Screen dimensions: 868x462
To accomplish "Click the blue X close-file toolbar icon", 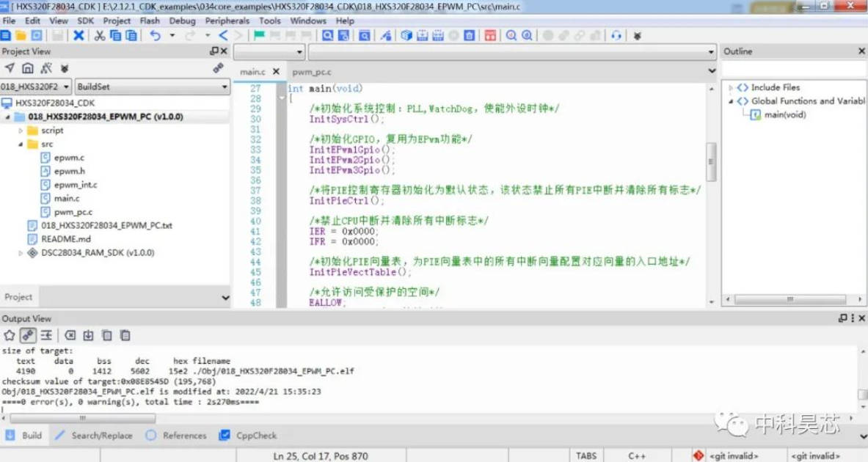I will pyautogui.click(x=79, y=35).
